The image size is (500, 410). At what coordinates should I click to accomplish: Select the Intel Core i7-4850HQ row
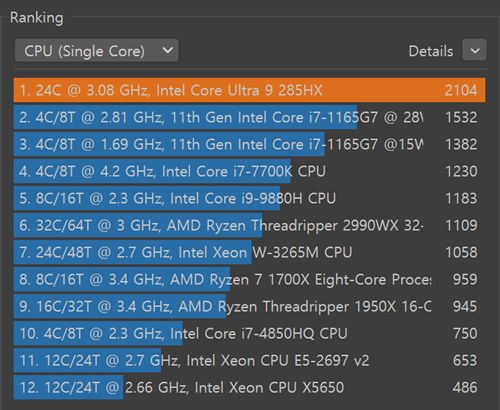point(249,333)
